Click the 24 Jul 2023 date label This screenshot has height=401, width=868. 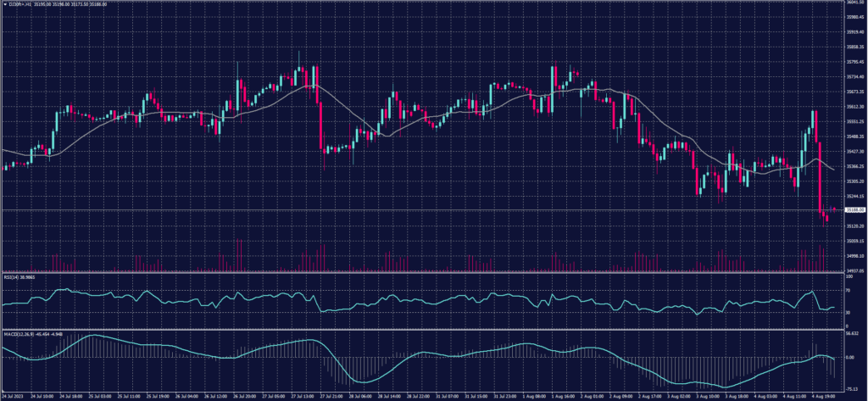(x=14, y=395)
